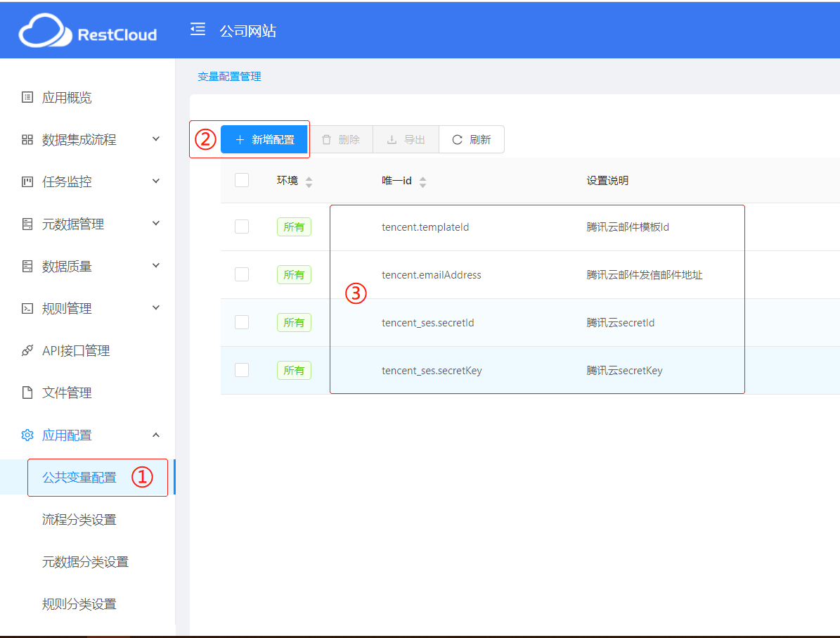Click the 新增配置 button
Viewport: 840px width, 638px height.
click(264, 139)
